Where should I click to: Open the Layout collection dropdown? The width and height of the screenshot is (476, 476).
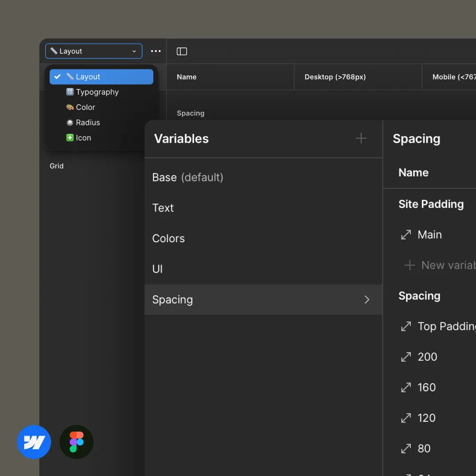point(94,51)
